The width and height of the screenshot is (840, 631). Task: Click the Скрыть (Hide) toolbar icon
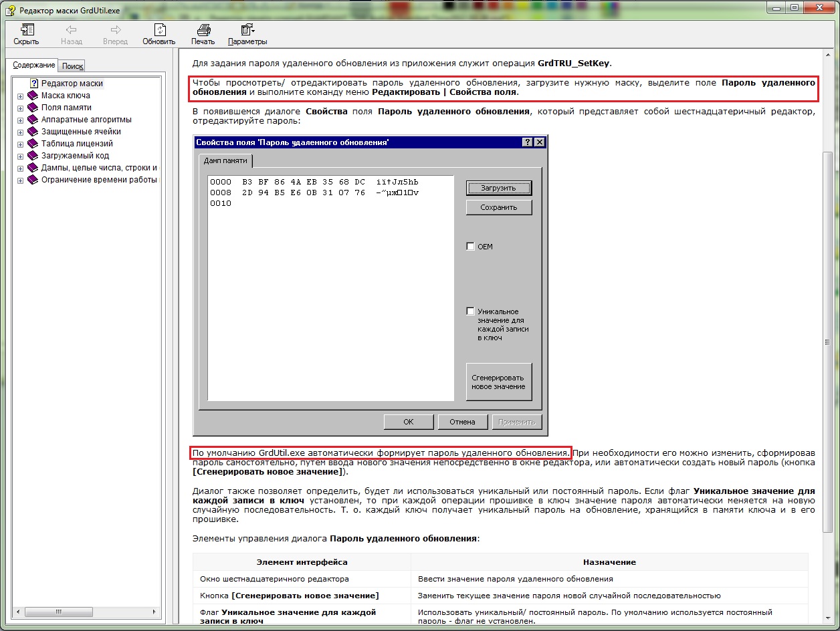(x=26, y=30)
